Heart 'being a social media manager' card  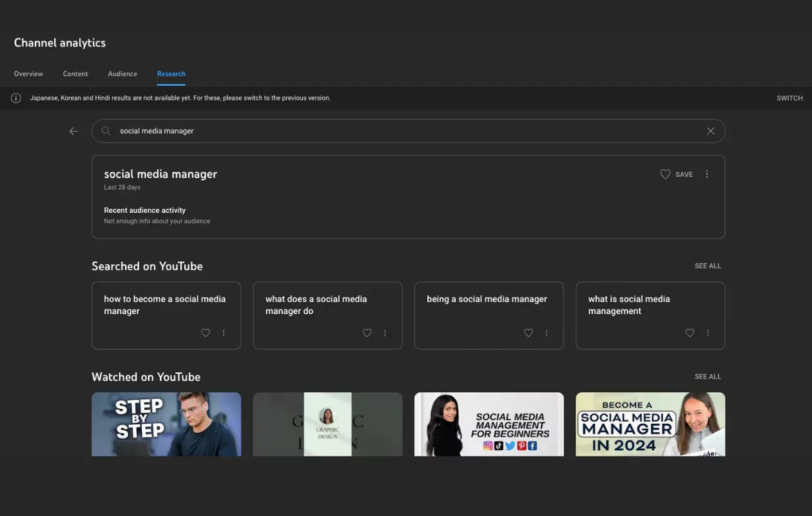click(528, 333)
